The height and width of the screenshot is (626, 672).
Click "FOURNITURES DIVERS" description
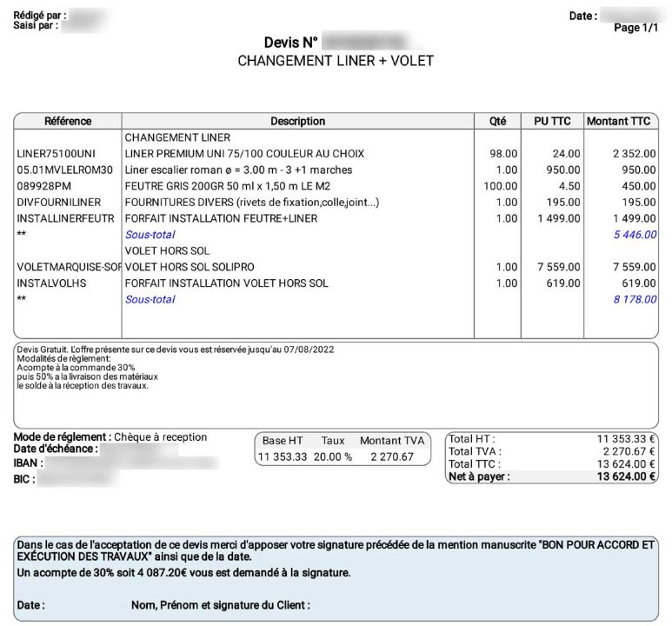[252, 203]
